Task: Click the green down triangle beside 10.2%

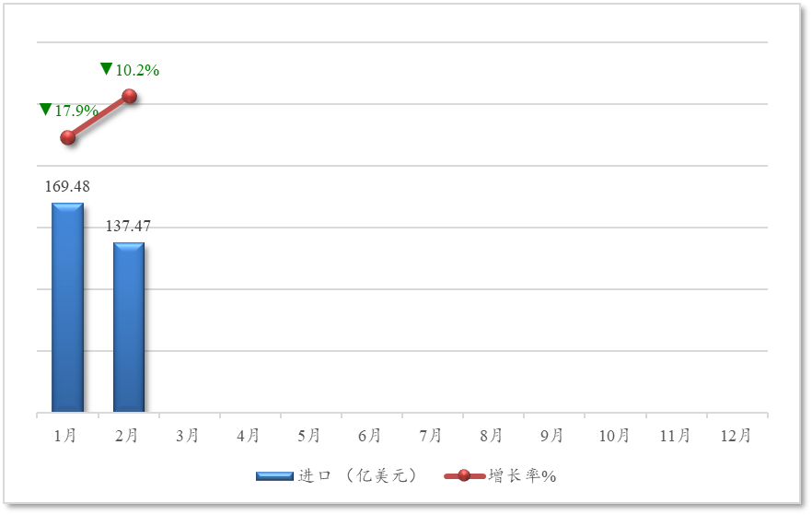Action: [106, 68]
